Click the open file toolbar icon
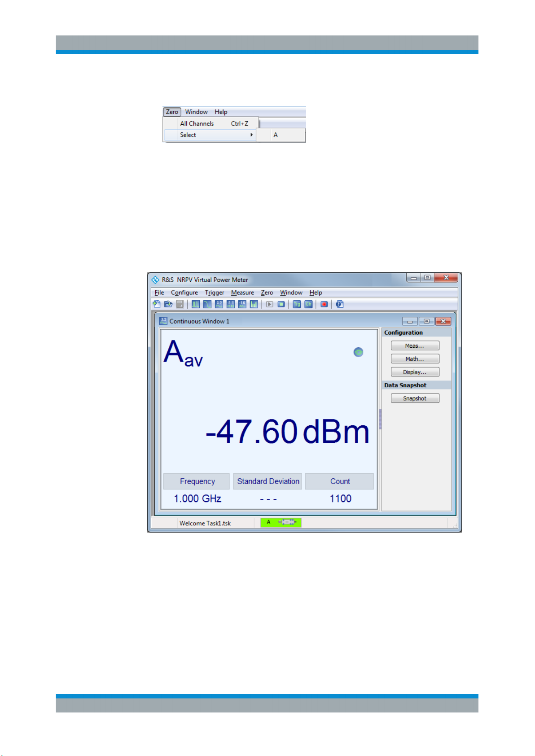The height and width of the screenshot is (756, 535). [x=168, y=304]
